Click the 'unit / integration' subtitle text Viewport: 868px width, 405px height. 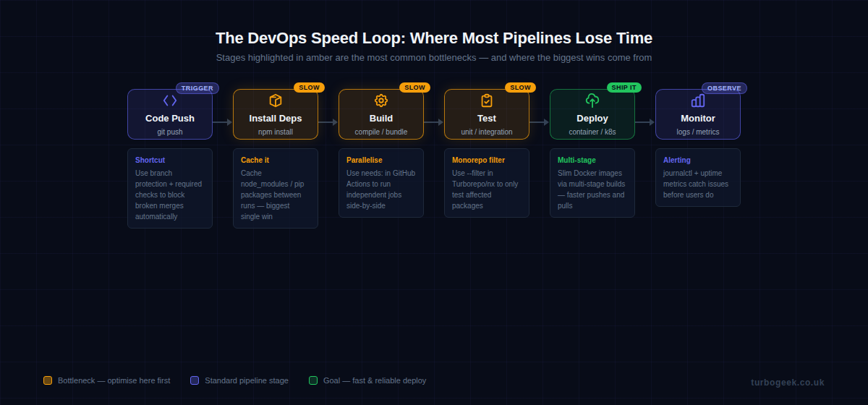(487, 132)
